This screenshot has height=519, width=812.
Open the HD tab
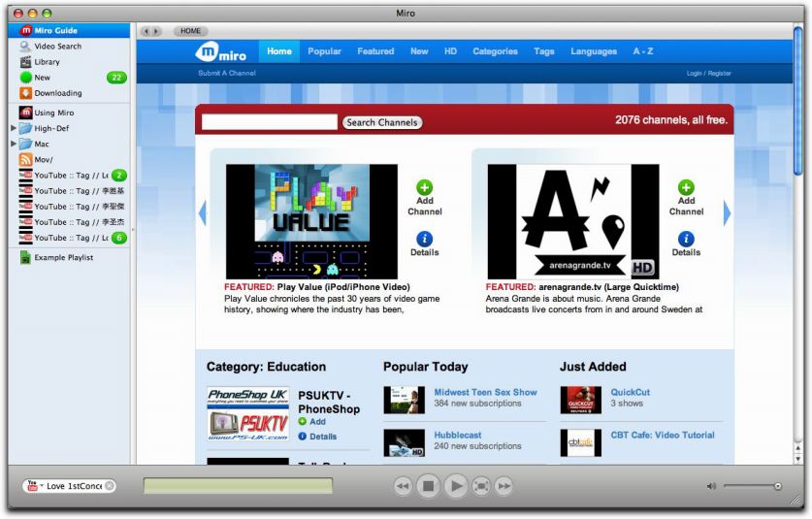[450, 51]
